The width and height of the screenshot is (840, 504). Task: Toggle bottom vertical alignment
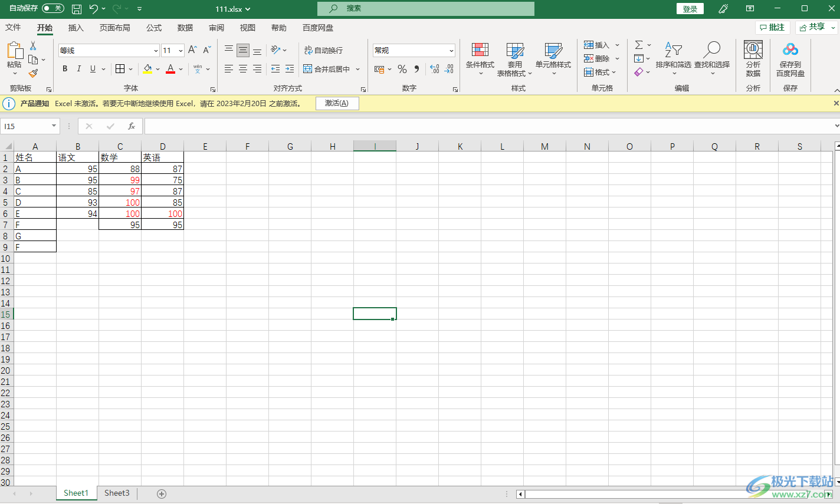pyautogui.click(x=257, y=50)
